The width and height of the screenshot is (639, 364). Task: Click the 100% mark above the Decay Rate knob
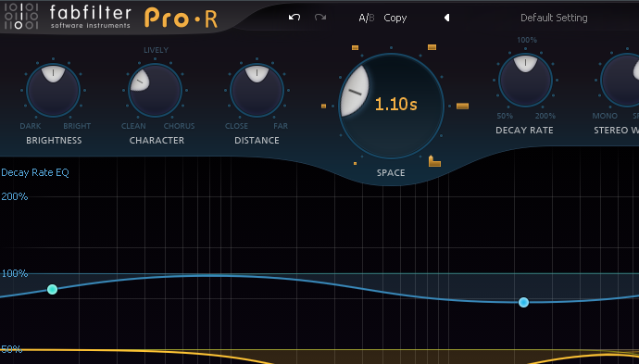(527, 40)
